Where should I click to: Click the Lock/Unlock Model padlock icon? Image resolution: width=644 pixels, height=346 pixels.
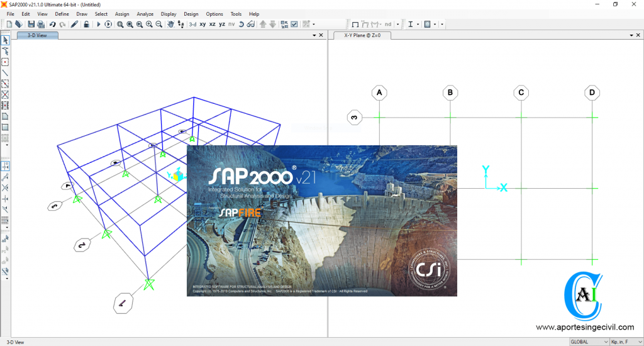(x=86, y=25)
